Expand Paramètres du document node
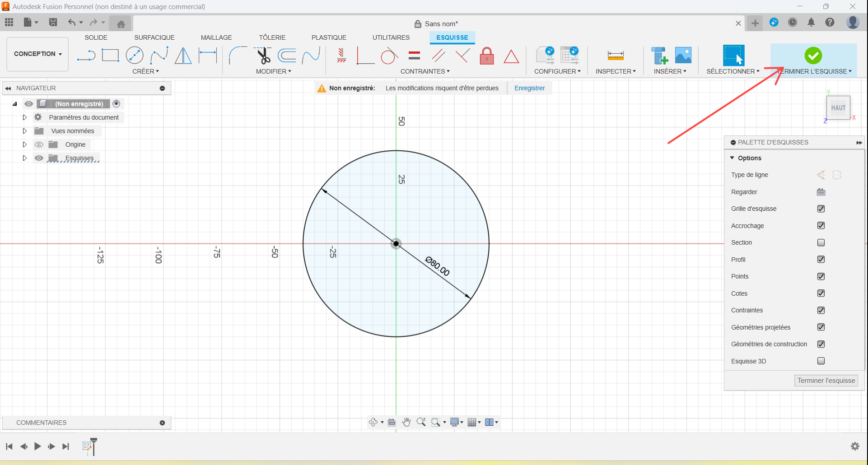Viewport: 868px width, 465px height. pos(25,117)
